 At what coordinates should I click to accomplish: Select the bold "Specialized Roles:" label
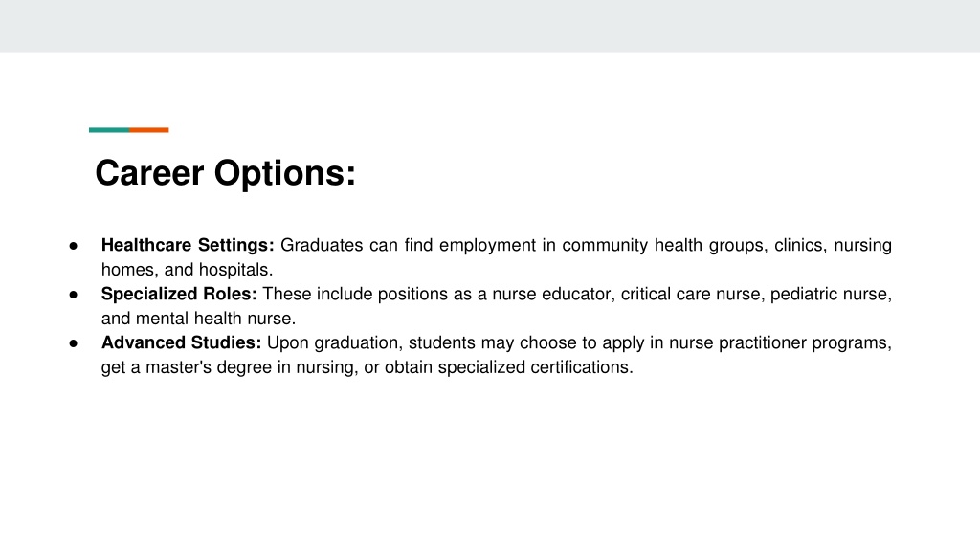179,294
